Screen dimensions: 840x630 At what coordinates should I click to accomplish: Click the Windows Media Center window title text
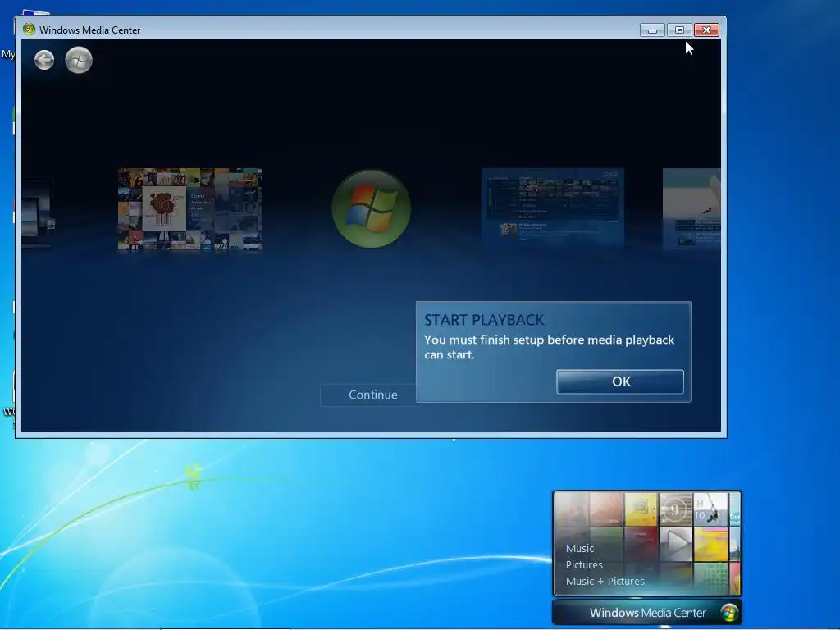coord(90,30)
